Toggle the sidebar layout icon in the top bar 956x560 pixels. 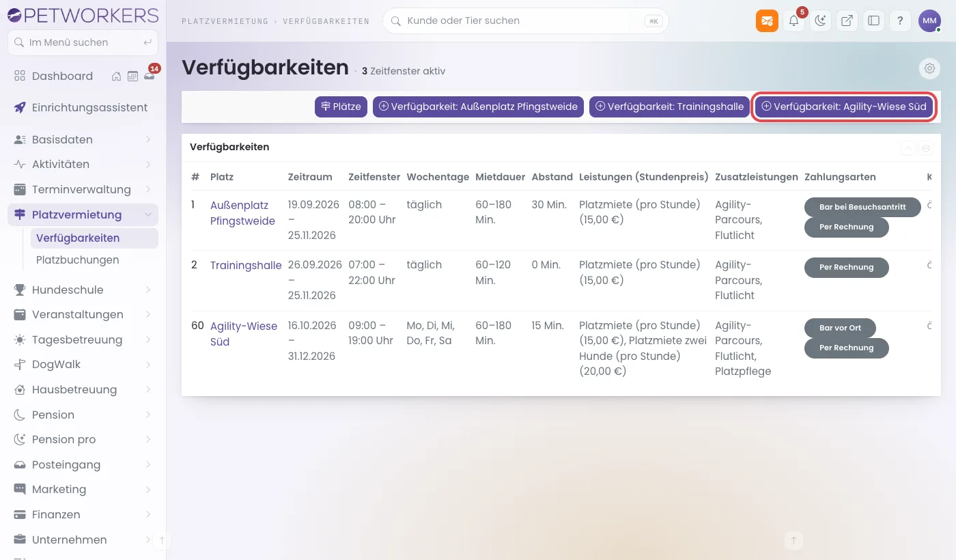click(x=873, y=20)
